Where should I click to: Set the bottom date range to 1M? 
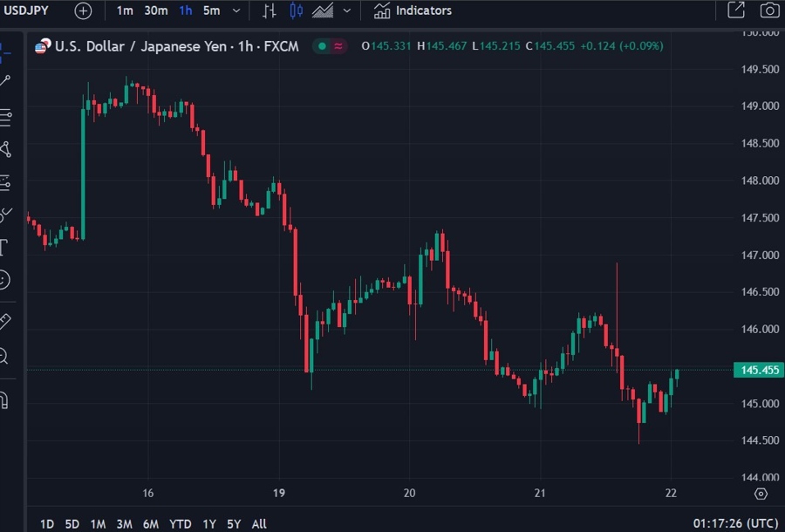click(x=98, y=524)
